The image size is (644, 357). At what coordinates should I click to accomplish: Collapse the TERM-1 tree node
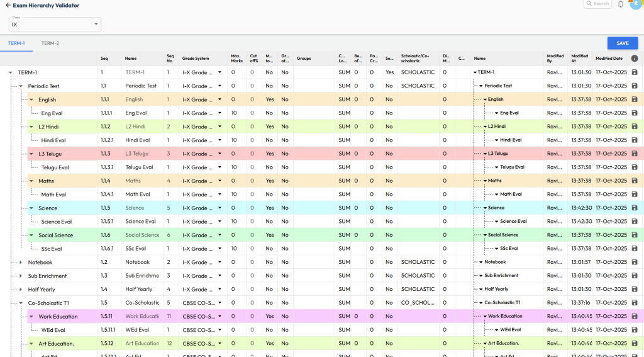point(11,72)
